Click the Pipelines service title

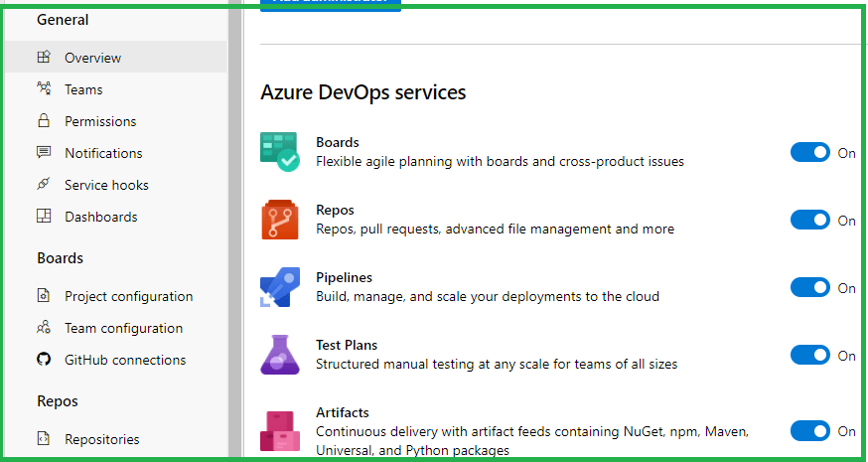(x=344, y=277)
